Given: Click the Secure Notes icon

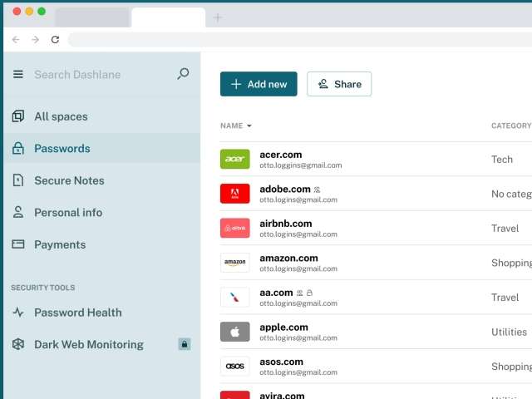Looking at the screenshot, I should [18, 180].
